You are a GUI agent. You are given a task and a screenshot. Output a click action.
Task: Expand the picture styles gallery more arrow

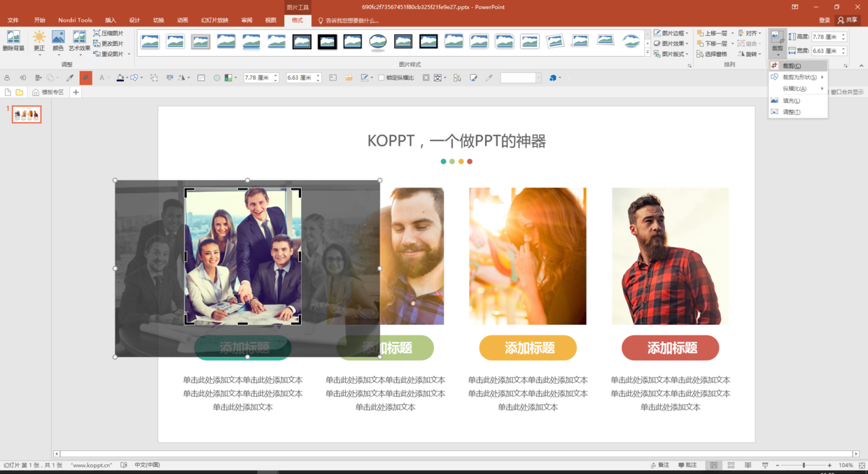[647, 53]
